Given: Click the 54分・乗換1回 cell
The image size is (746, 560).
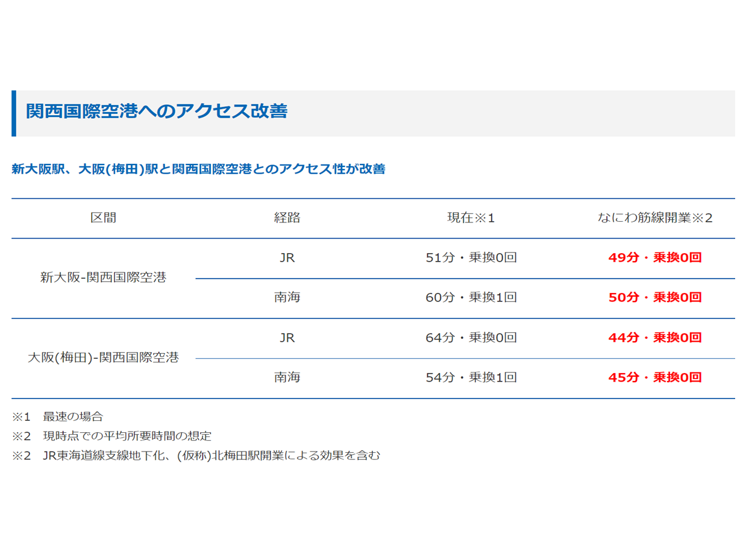Looking at the screenshot, I should pyautogui.click(x=471, y=378).
